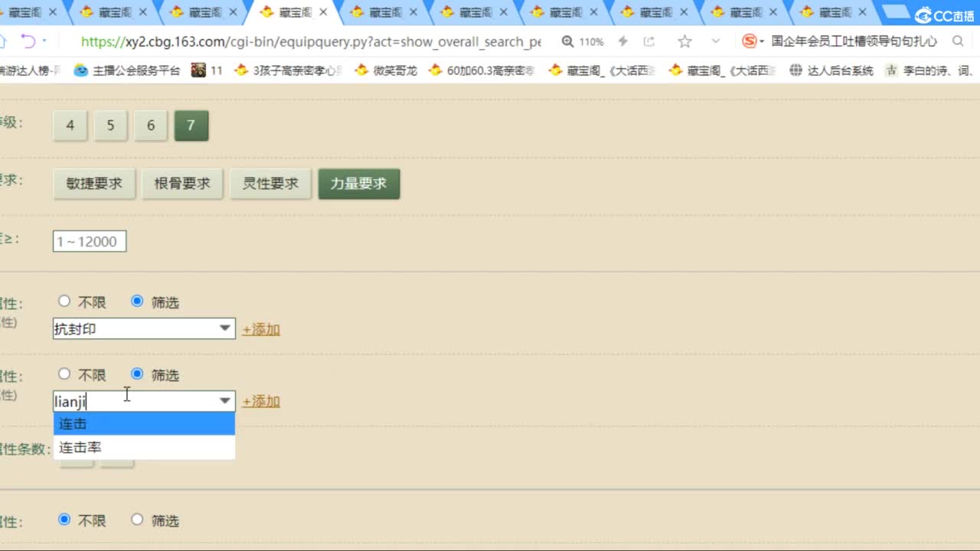Select 筛选 radio above 抗封印 dropdown

coord(137,302)
